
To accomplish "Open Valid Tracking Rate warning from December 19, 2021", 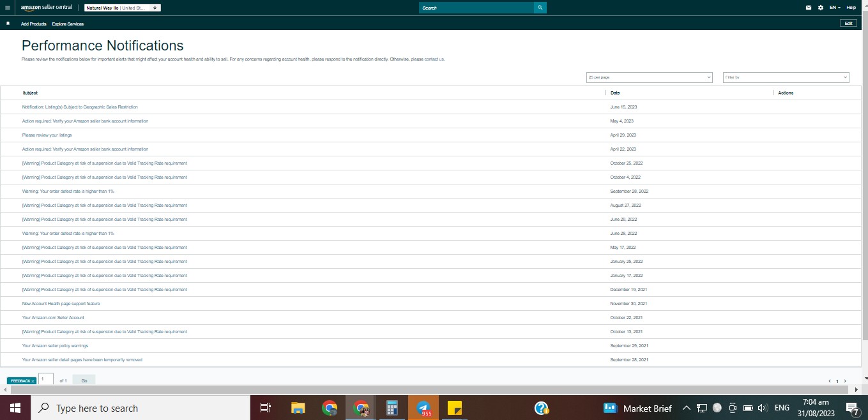I will [105, 290].
